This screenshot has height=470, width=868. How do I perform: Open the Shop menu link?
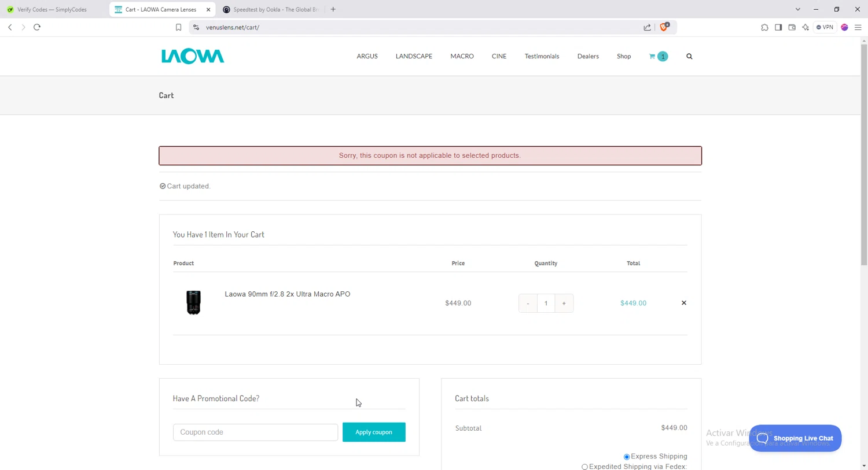624,56
